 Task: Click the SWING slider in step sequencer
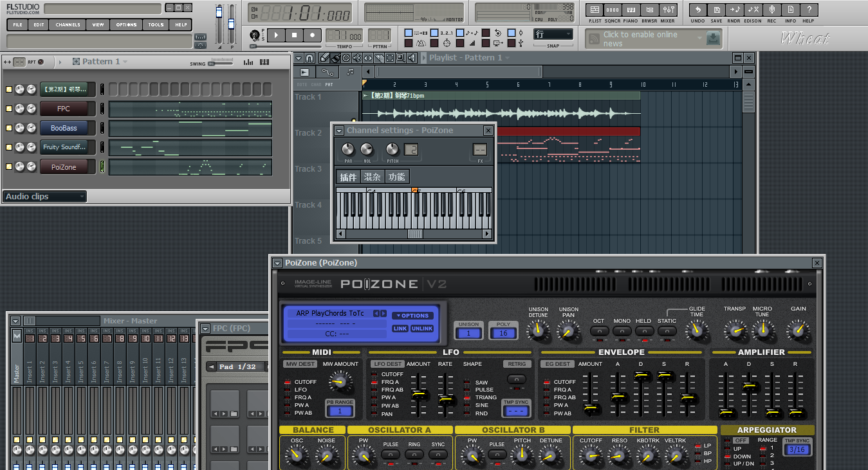click(x=221, y=62)
